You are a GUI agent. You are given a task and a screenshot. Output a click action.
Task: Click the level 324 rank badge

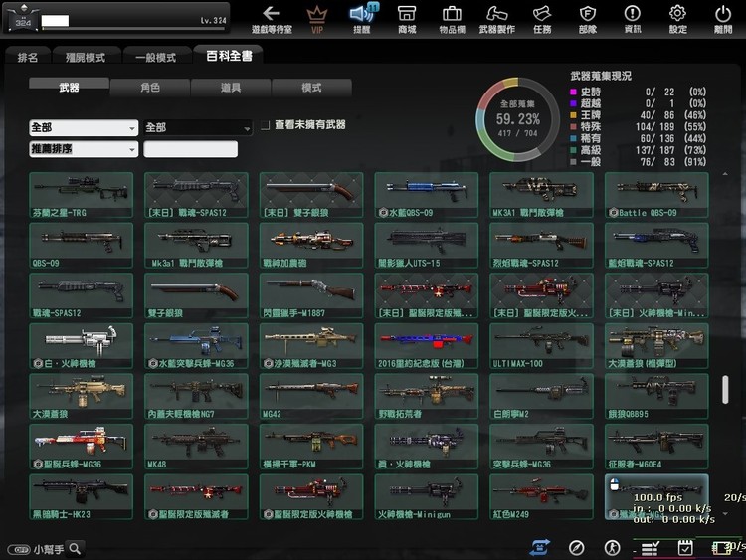[x=22, y=19]
